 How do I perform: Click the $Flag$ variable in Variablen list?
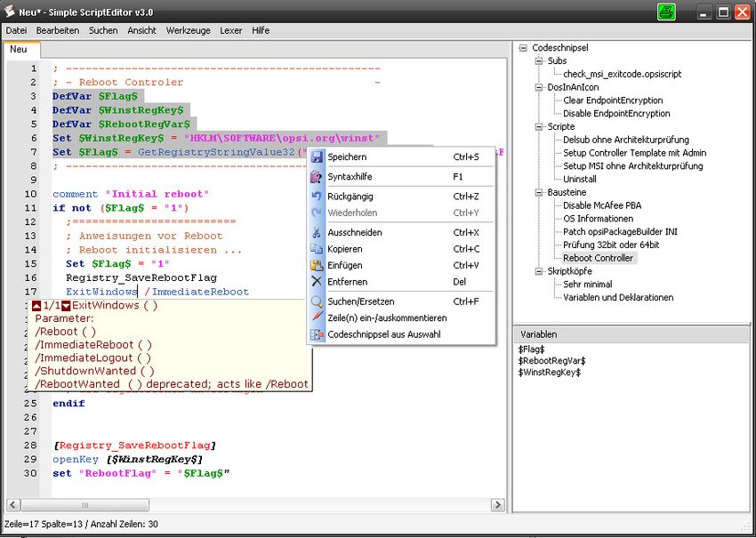pyautogui.click(x=531, y=349)
